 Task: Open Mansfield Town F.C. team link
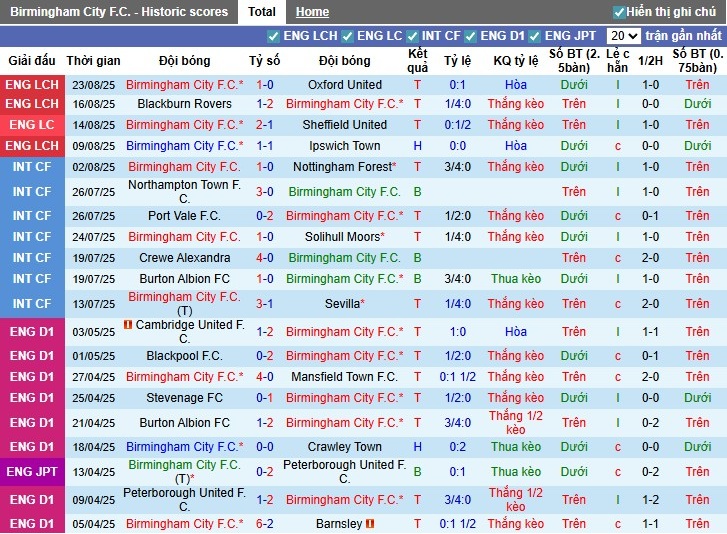[x=344, y=377]
